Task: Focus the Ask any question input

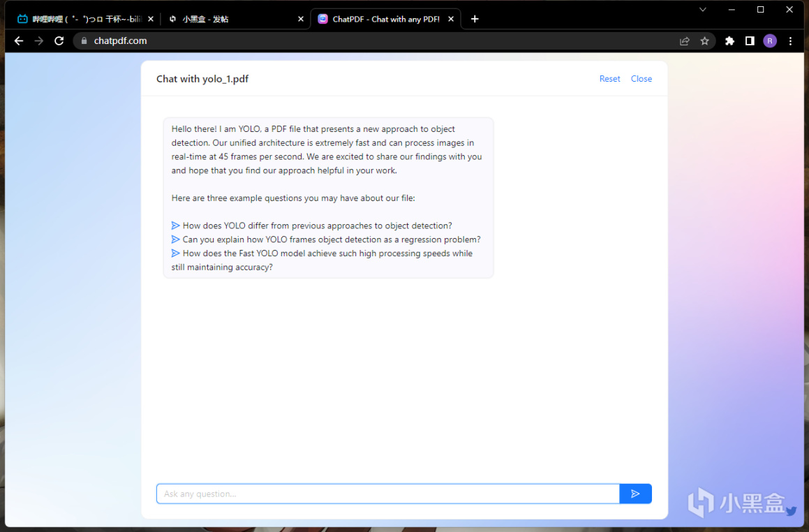Action: coord(388,494)
